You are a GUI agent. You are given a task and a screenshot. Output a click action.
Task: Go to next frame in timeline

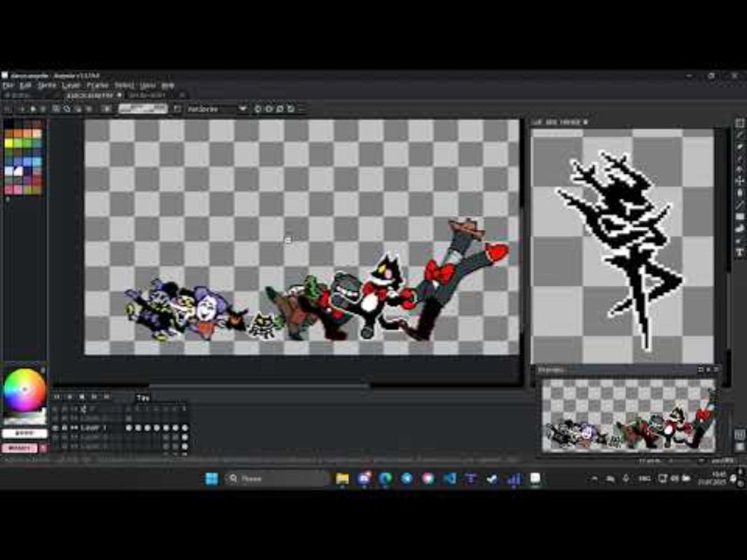click(94, 396)
